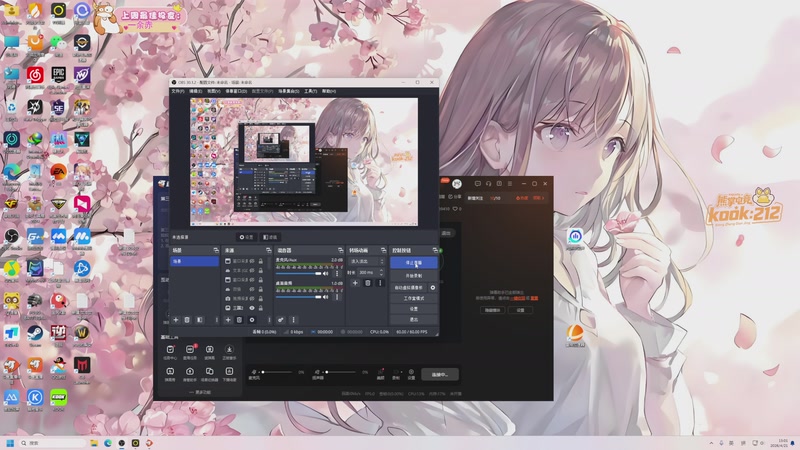
Task: Click 开始录制 start recording button
Action: click(x=414, y=276)
